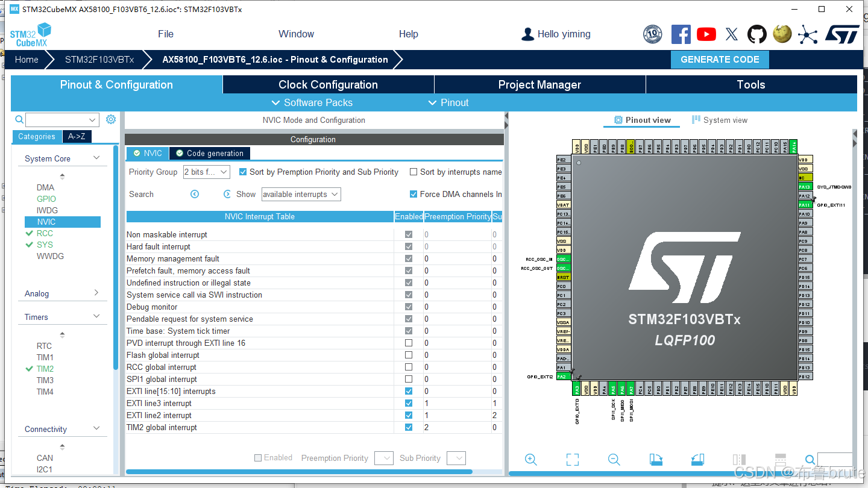Image resolution: width=868 pixels, height=488 pixels.
Task: Collapse the System Core category
Action: pos(96,158)
